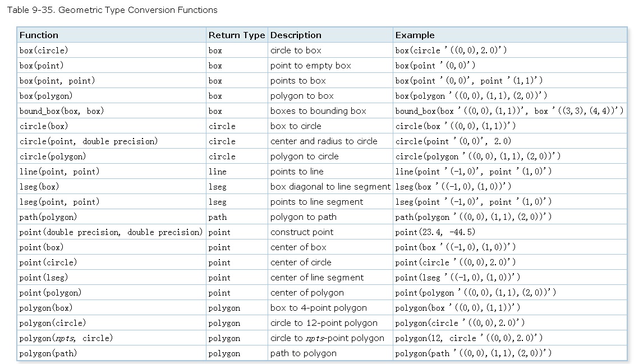Click the bound_box(box, box) function name

click(61, 111)
